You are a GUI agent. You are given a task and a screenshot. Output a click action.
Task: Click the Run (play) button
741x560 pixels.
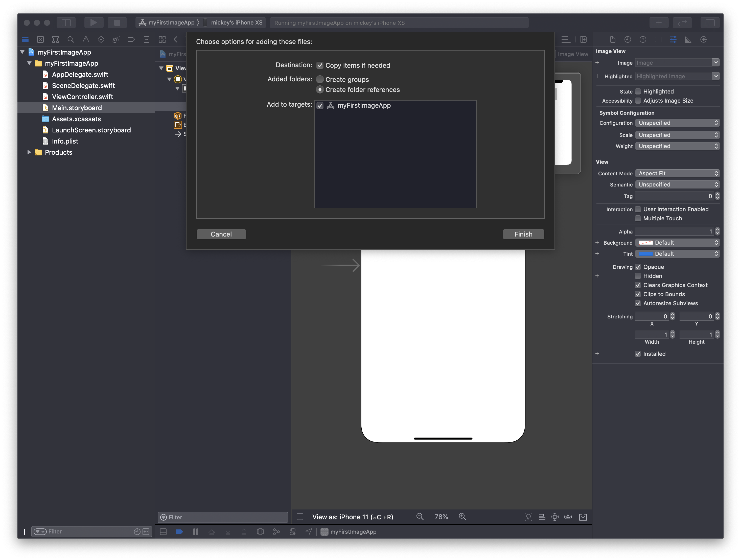[x=94, y=22]
